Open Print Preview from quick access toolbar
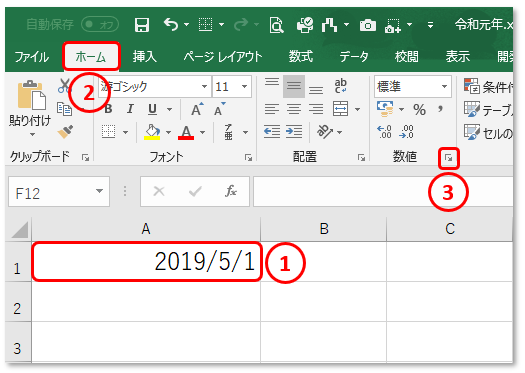This screenshot has width=525, height=373. tap(277, 25)
